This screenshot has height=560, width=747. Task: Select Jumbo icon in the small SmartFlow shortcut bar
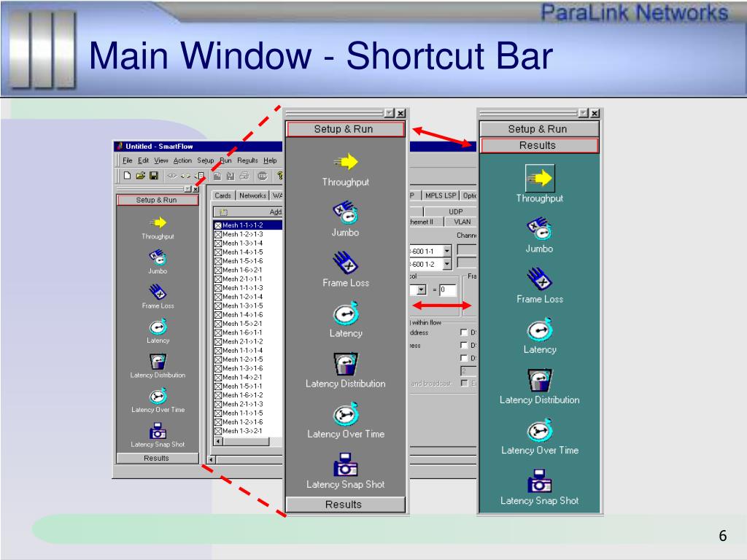tap(158, 257)
